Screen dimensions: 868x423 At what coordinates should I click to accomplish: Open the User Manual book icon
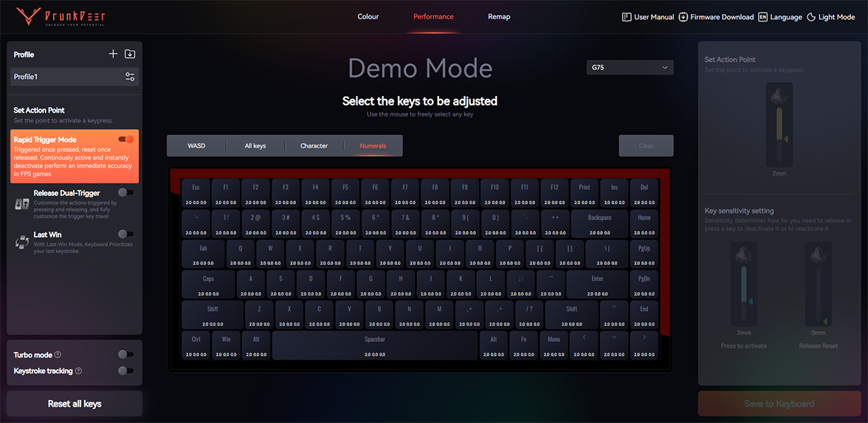tap(627, 17)
